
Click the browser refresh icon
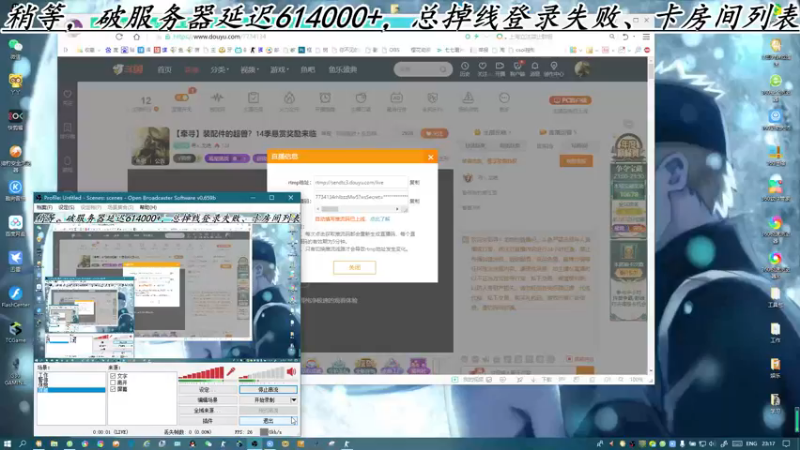pos(119,37)
